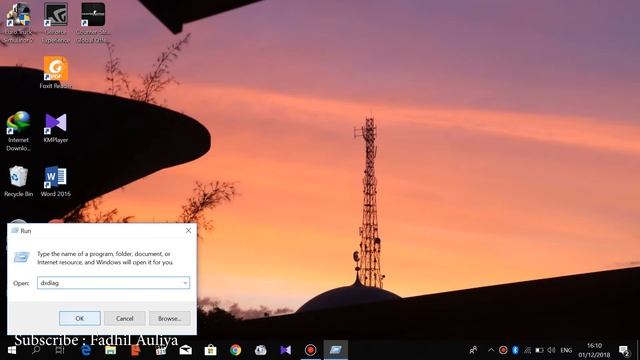This screenshot has width=640, height=360.
Task: Select the Run dialog taskbar button
Action: pos(336,350)
